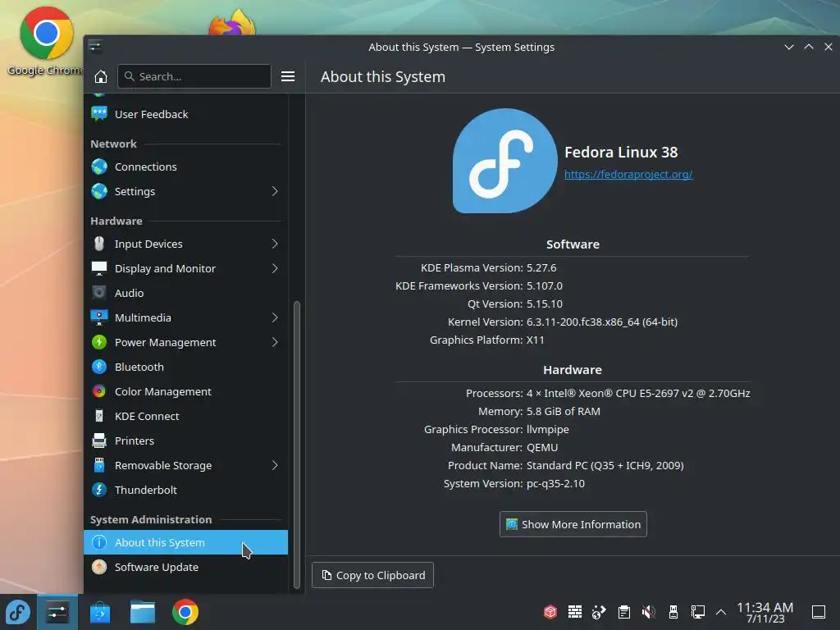The height and width of the screenshot is (630, 840).
Task: Open the Audio speaker icon
Action: (x=99, y=293)
